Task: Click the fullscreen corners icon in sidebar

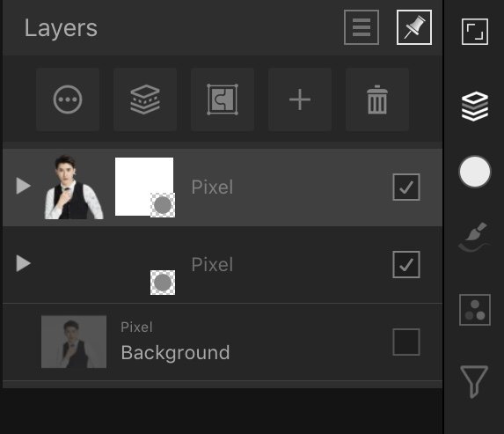Action: pyautogui.click(x=475, y=32)
